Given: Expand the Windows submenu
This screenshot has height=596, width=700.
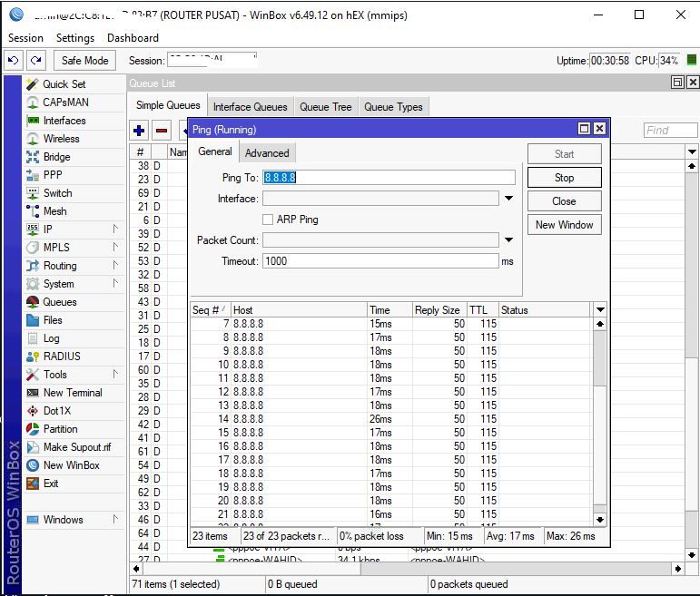Looking at the screenshot, I should click(115, 519).
